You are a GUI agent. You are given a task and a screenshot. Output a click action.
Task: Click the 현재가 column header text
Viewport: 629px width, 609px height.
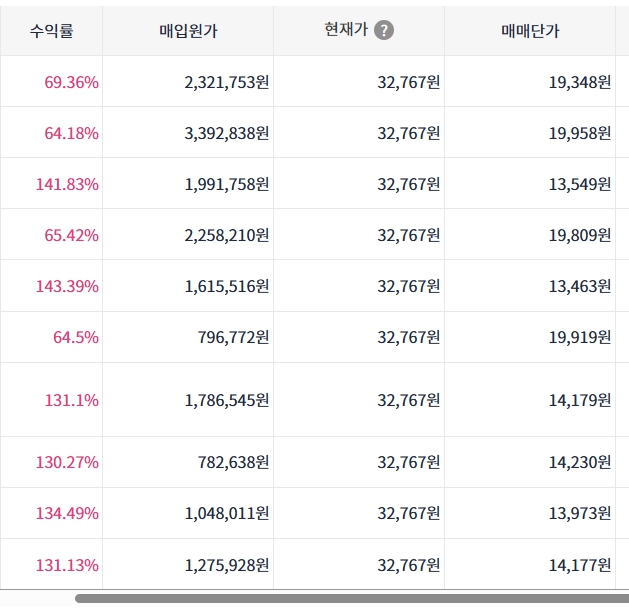[x=344, y=30]
